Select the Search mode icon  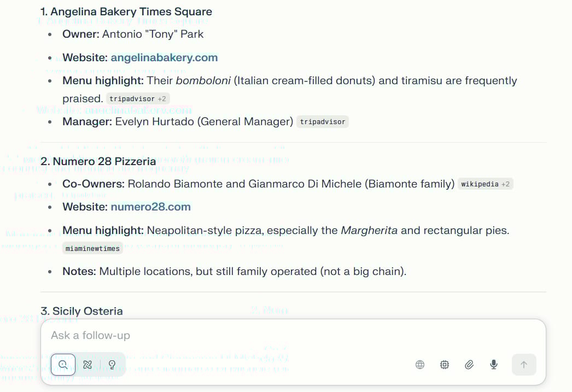coord(63,365)
